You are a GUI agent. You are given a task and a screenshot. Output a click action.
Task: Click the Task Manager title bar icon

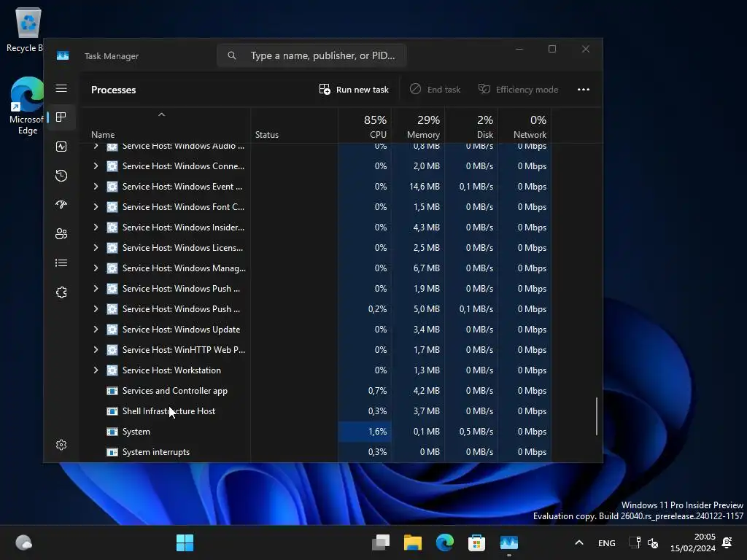tap(63, 55)
